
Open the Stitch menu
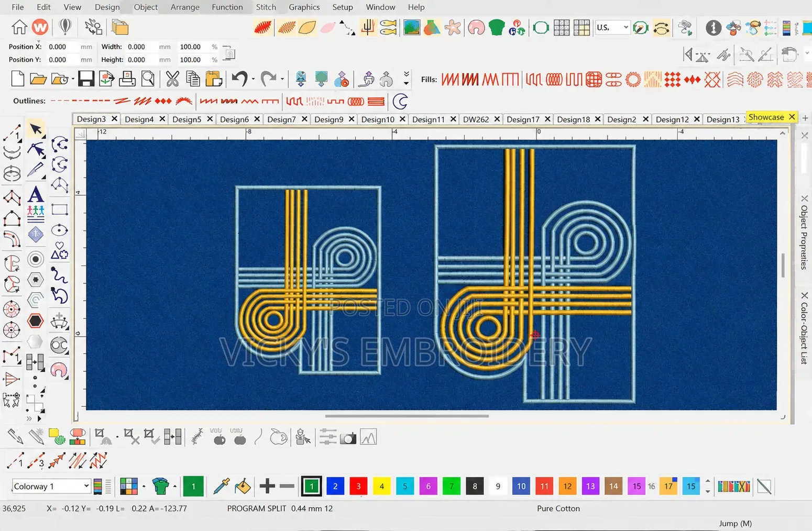click(x=266, y=7)
